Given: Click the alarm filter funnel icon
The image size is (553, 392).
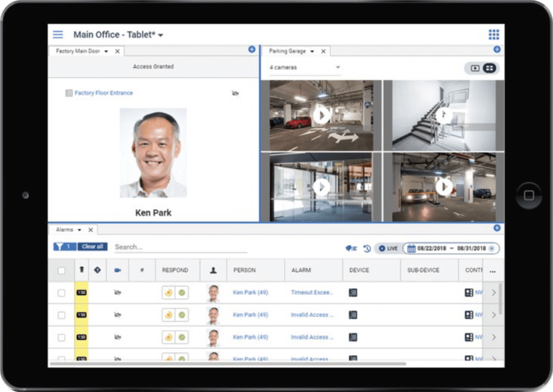Looking at the screenshot, I should tap(59, 247).
